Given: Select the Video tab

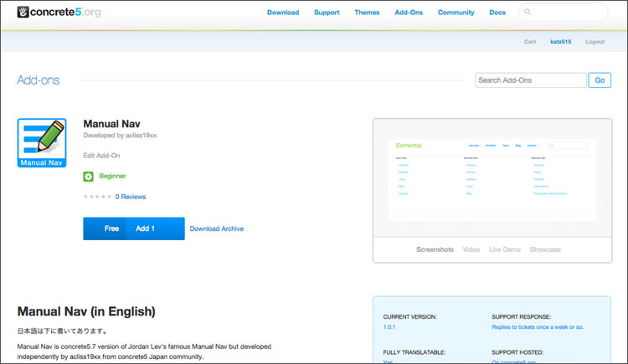Looking at the screenshot, I should coord(471,249).
